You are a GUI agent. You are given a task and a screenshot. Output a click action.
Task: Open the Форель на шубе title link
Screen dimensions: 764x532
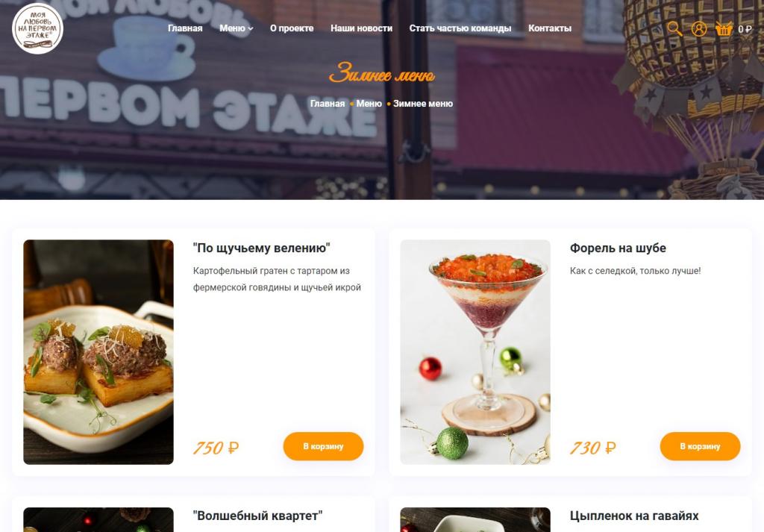coord(618,248)
